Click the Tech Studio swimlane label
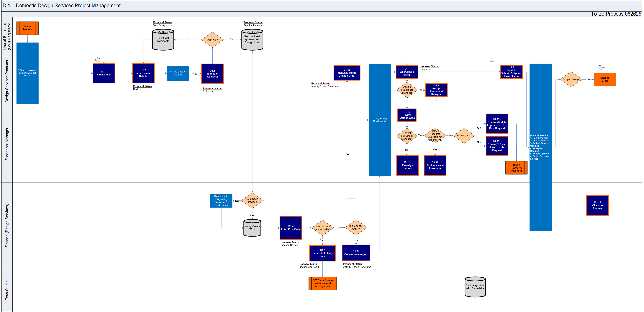644x312 pixels. pyautogui.click(x=7, y=290)
